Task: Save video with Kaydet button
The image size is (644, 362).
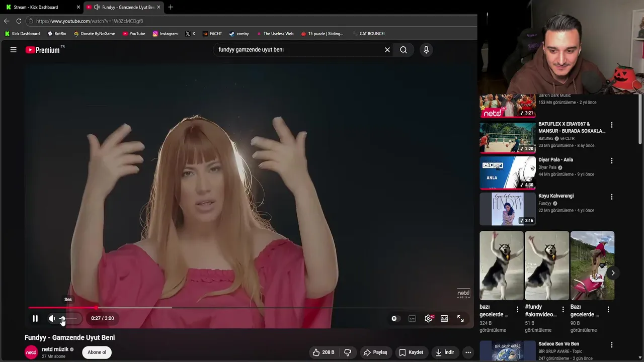Action: [x=411, y=352]
